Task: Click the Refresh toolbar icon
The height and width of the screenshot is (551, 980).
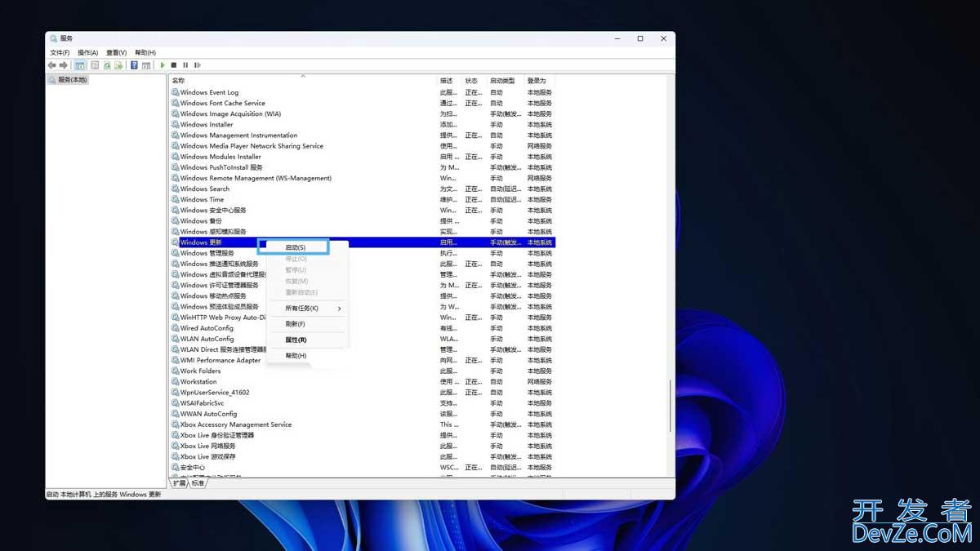Action: tap(107, 65)
